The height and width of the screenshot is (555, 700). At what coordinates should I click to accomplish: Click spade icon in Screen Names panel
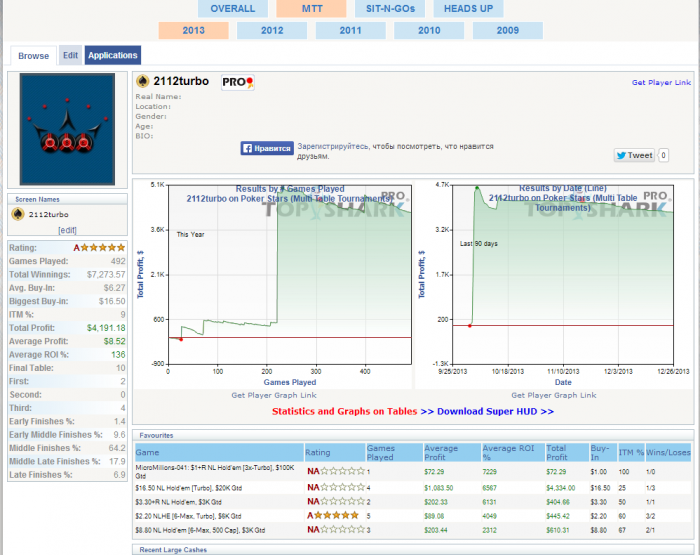tap(18, 214)
